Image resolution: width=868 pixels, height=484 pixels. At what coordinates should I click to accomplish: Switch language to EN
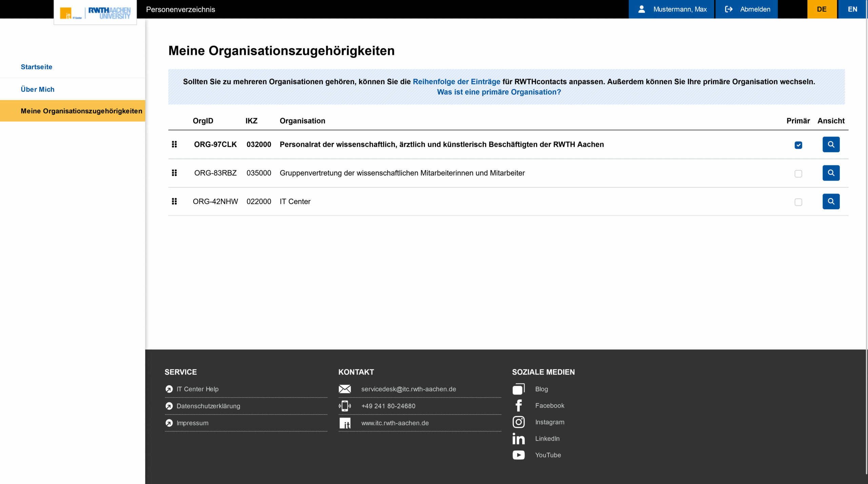[852, 9]
